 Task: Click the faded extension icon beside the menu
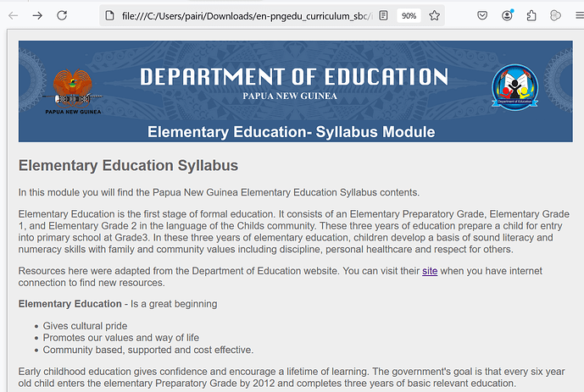[555, 15]
